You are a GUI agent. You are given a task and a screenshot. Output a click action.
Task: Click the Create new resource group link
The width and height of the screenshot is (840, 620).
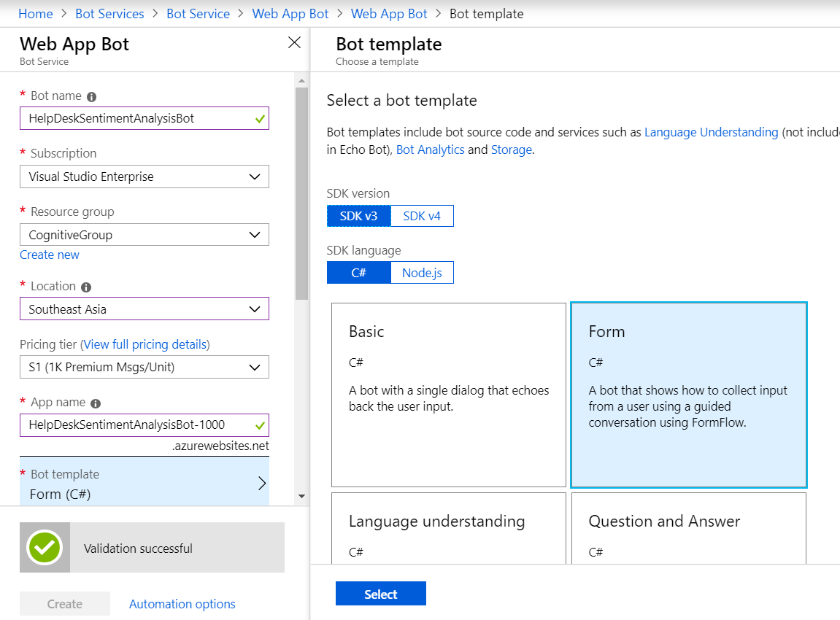click(x=50, y=255)
